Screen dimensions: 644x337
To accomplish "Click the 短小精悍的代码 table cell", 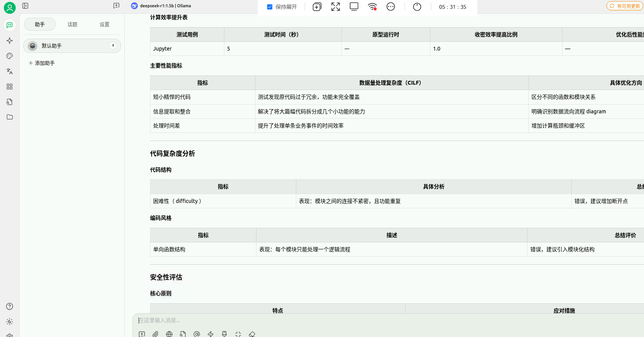I will coord(203,97).
